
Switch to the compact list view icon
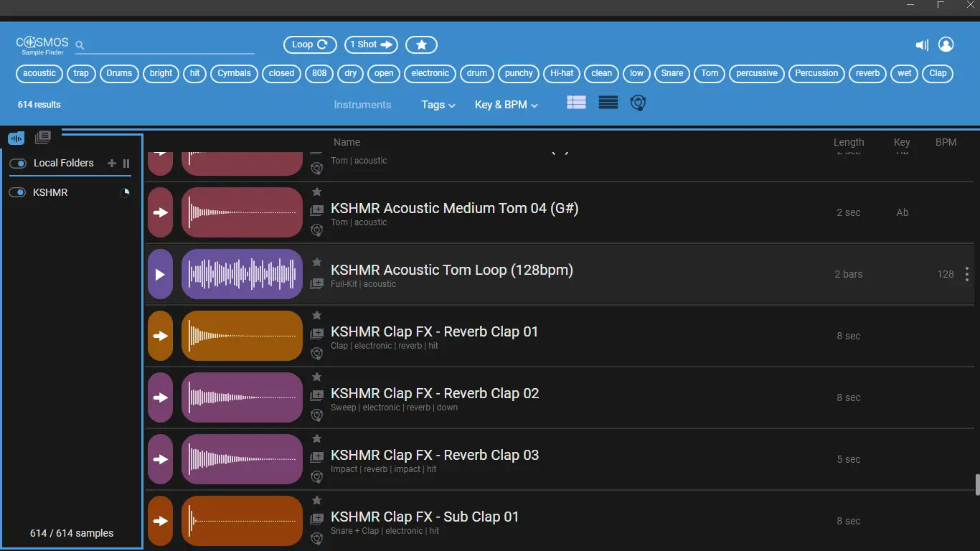[608, 103]
